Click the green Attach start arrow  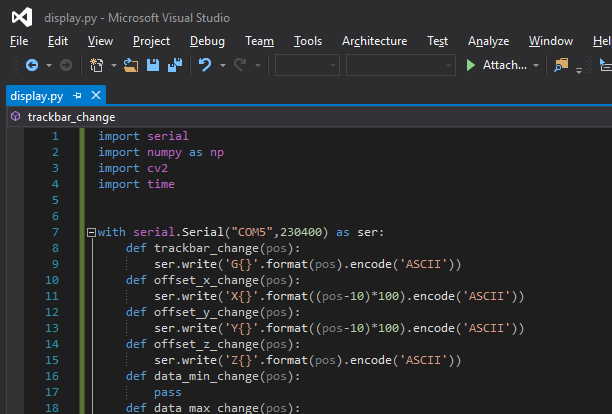pos(471,65)
